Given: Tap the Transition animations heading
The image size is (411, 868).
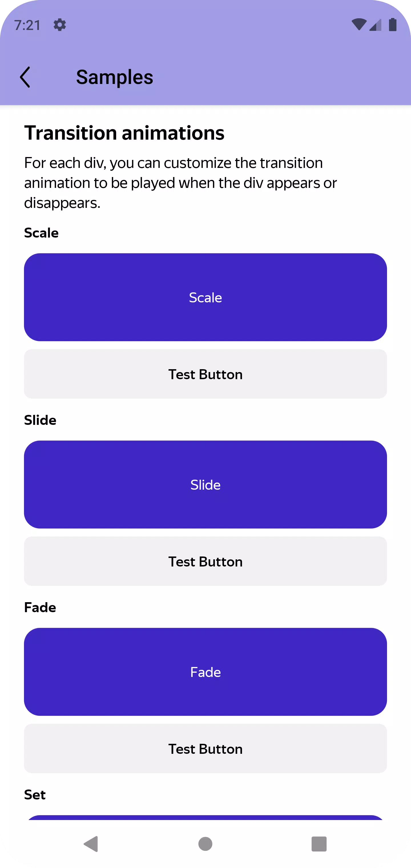Looking at the screenshot, I should [124, 133].
